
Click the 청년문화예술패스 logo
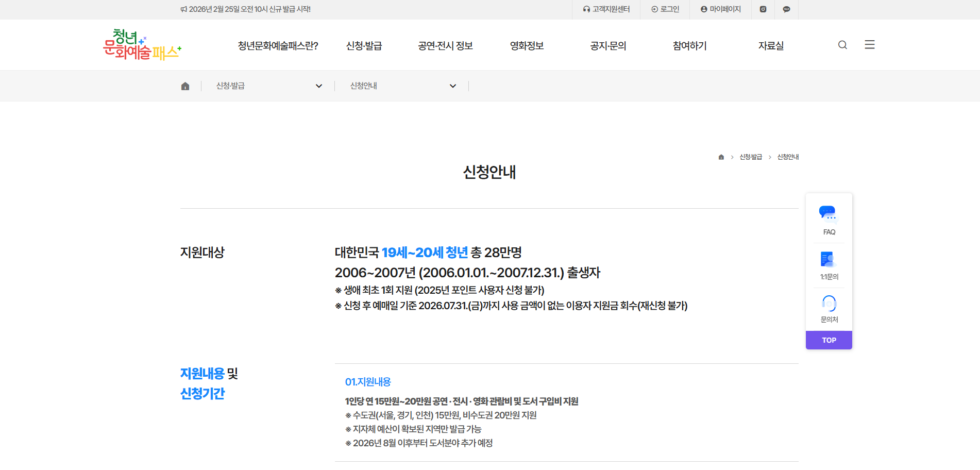142,45
